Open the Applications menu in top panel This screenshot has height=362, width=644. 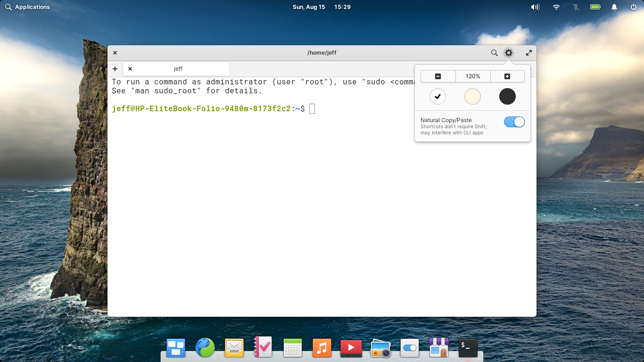(27, 7)
